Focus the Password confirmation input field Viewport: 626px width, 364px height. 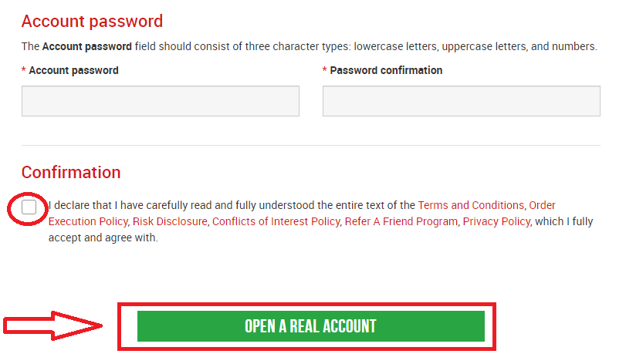tap(461, 101)
